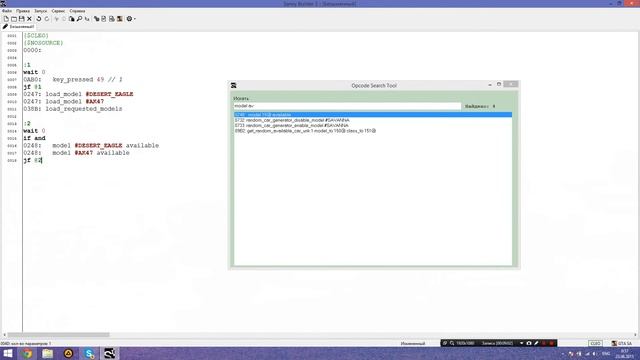Open Skype from the taskbar
The width and height of the screenshot is (640, 360).
(89, 353)
